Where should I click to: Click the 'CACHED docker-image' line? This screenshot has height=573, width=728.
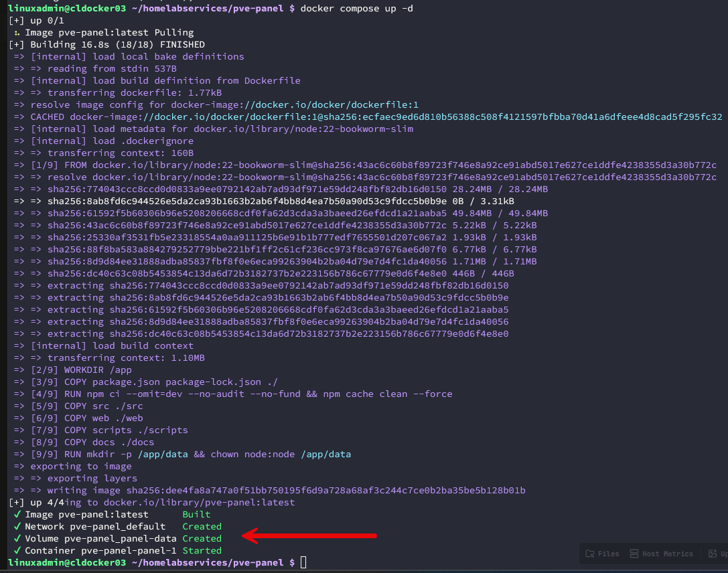click(368, 117)
